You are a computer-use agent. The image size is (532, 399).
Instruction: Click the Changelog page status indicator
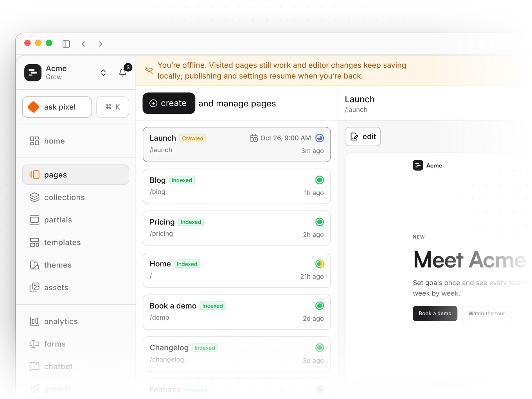[320, 347]
